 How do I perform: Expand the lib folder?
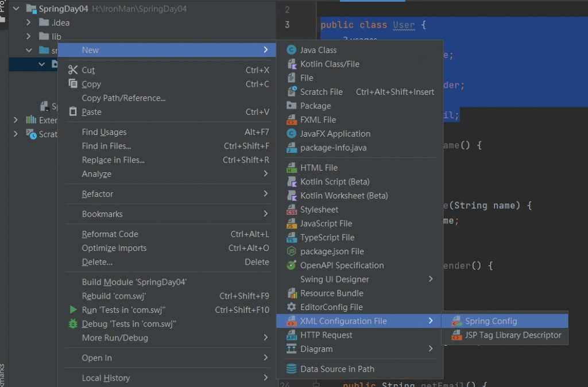tap(29, 36)
